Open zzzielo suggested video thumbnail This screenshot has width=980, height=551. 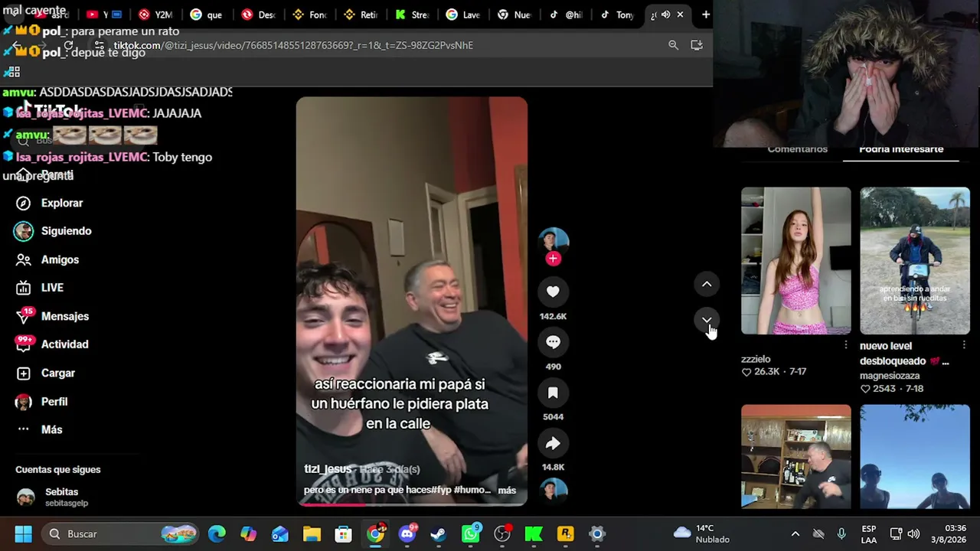[x=795, y=261]
